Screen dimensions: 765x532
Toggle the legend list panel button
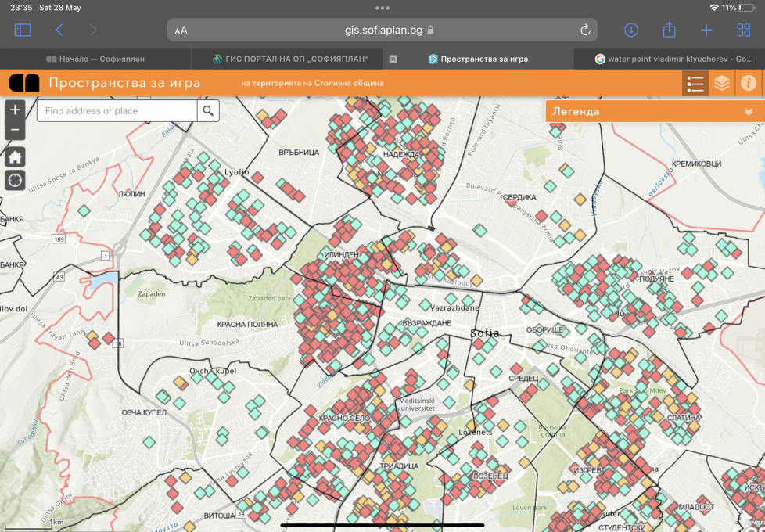[x=695, y=83]
